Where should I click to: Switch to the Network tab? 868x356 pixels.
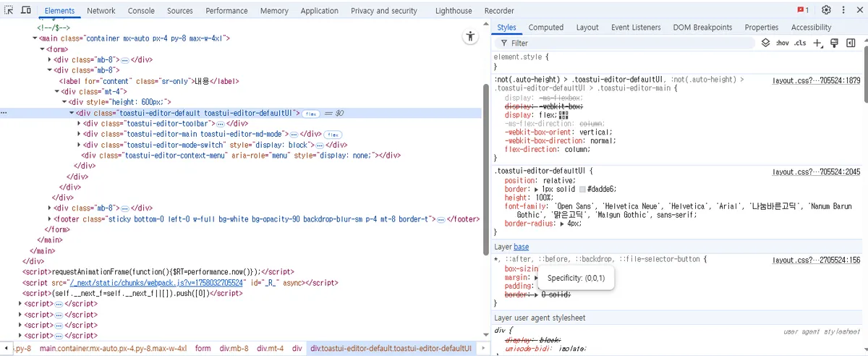coord(101,11)
